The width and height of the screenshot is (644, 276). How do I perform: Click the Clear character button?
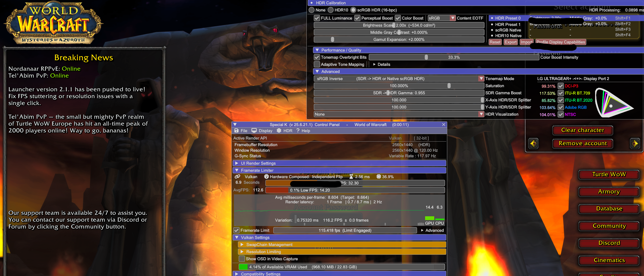(583, 130)
